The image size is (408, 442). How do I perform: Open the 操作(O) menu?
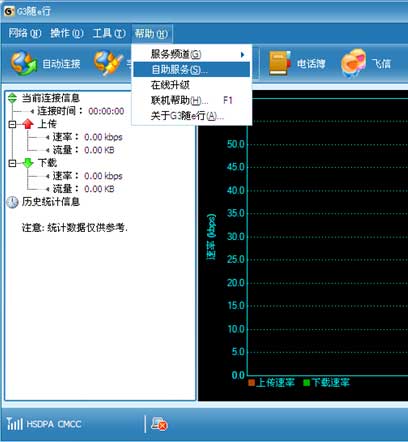[x=67, y=33]
